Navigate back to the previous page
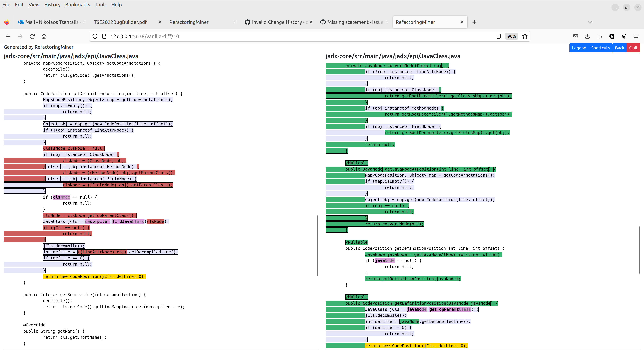 (8, 36)
